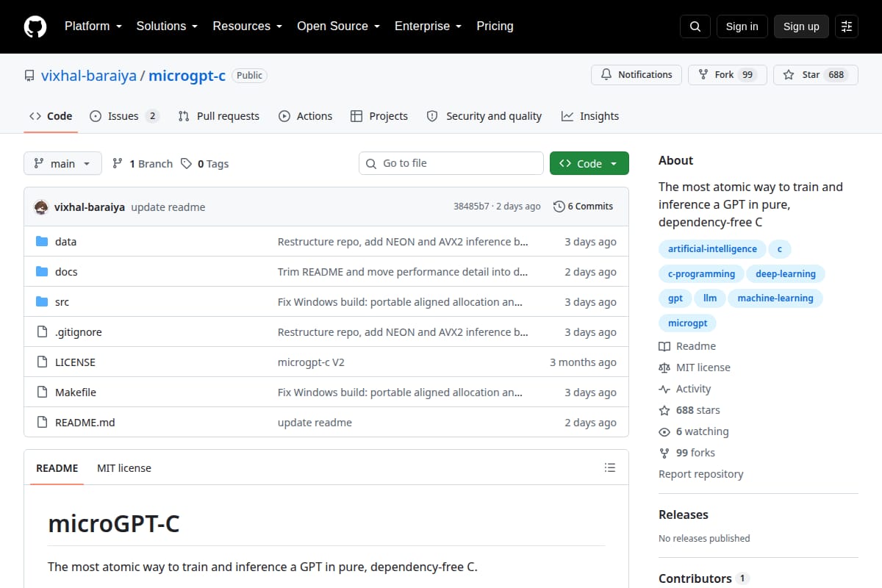882x588 pixels.
Task: Star the microgpt-c repository
Action: tap(815, 75)
